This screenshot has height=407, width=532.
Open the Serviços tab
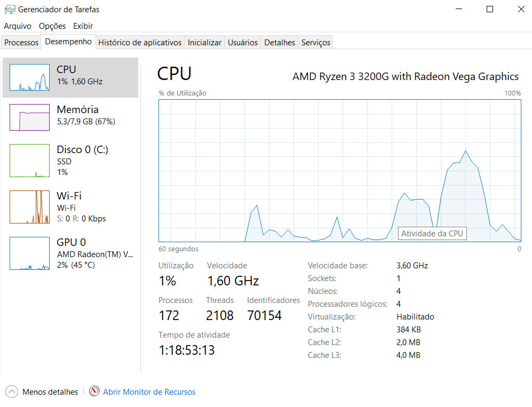[x=315, y=42]
